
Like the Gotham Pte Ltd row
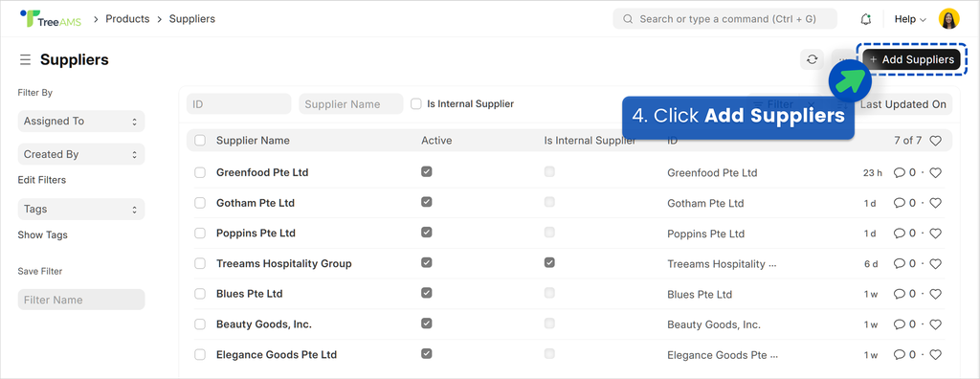[935, 203]
